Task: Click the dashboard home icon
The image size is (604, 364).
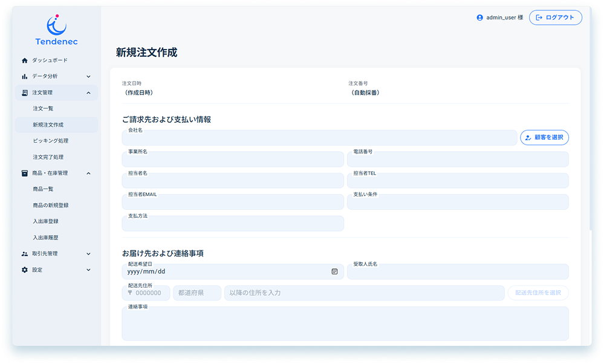Action: 25,60
